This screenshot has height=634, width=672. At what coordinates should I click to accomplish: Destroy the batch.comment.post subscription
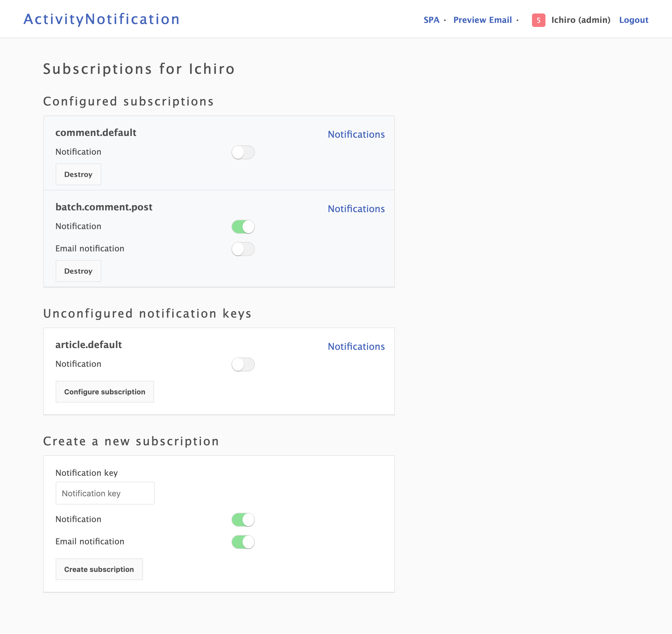tap(78, 271)
